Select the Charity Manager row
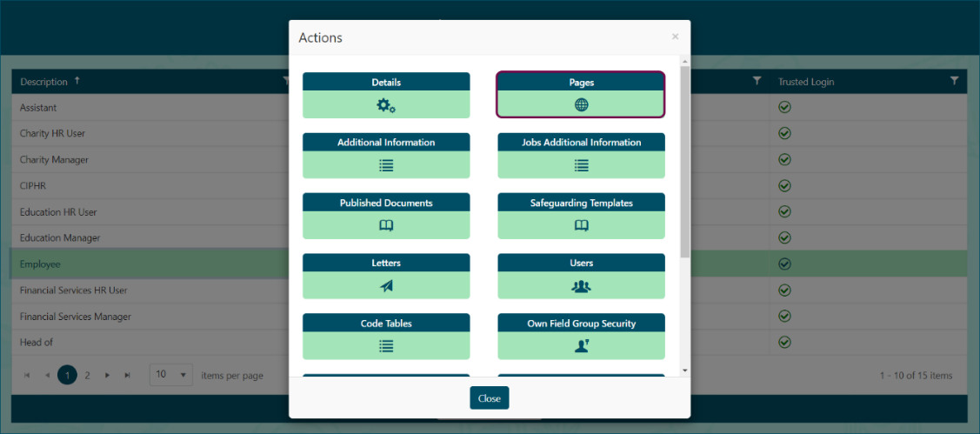This screenshot has width=980, height=434. [x=490, y=160]
